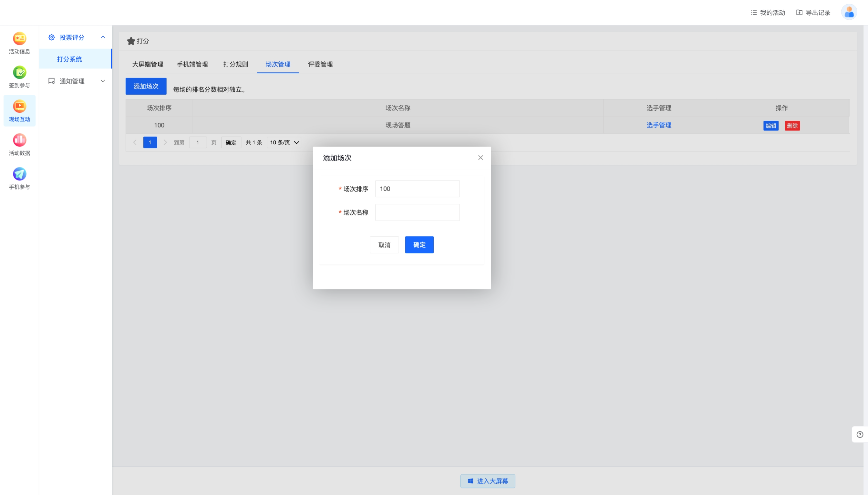
Task: Click the page number jump input
Action: click(198, 142)
